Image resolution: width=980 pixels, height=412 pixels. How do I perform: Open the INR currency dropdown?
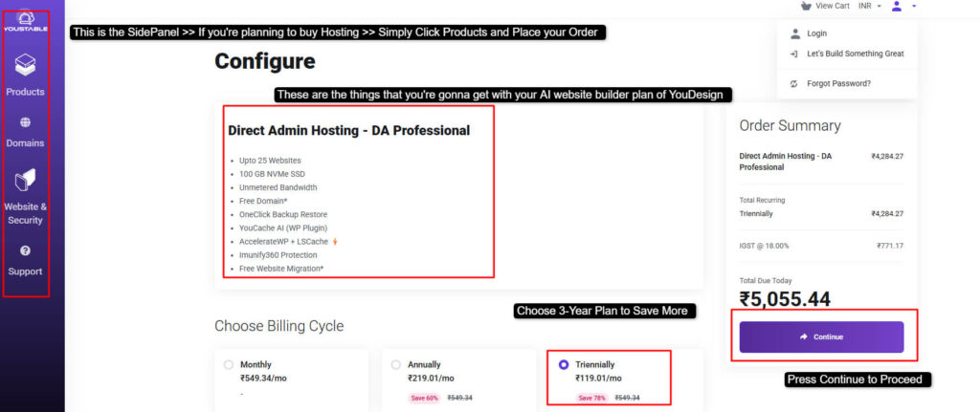point(869,6)
